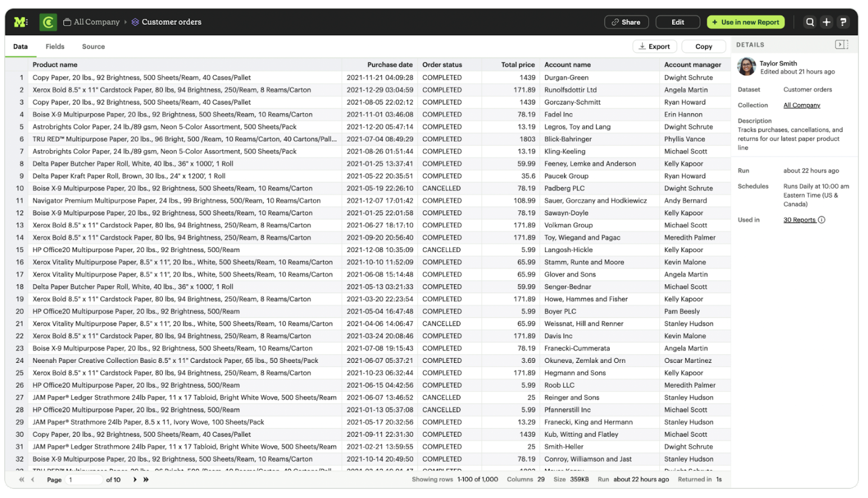Open the All Company collection link
This screenshot has width=868, height=498.
(801, 105)
